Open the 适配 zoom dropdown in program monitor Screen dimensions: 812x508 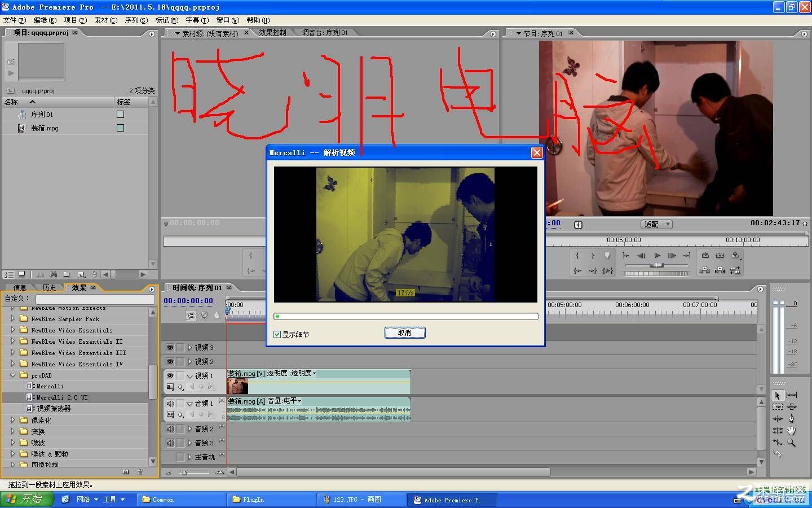(x=668, y=224)
